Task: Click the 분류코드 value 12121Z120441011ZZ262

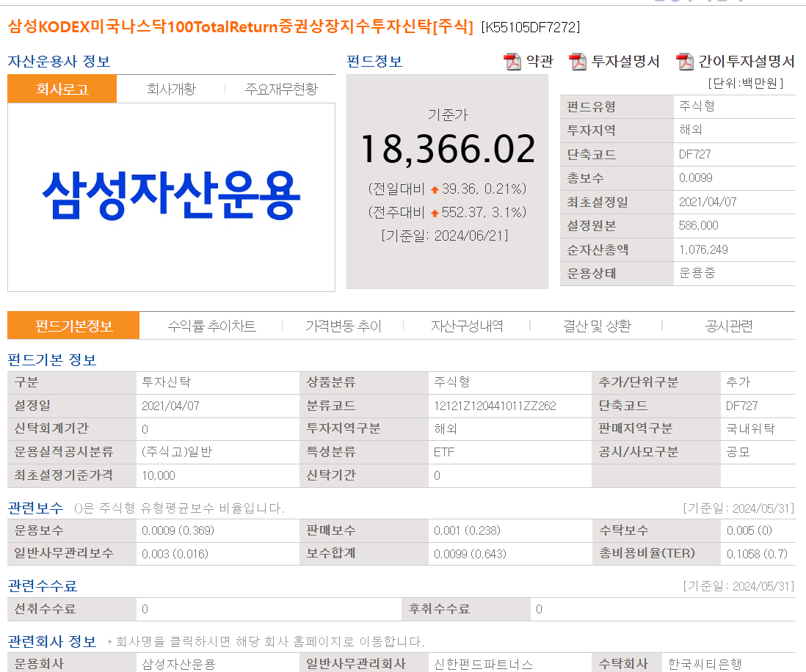Action: point(495,406)
